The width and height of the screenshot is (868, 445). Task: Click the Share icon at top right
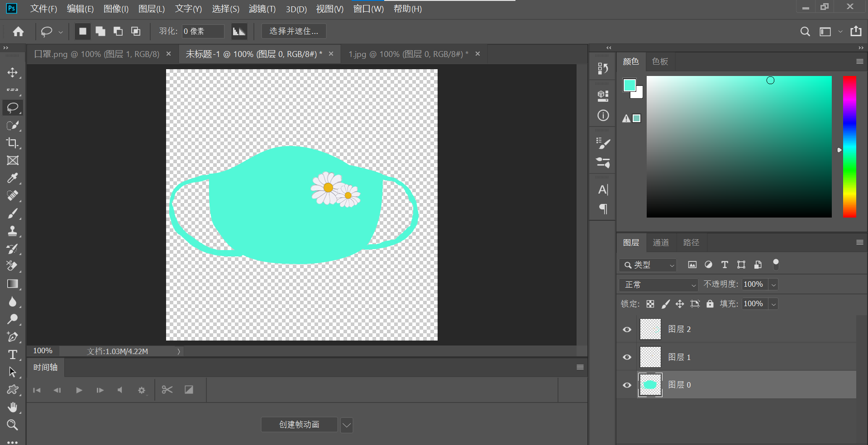[856, 31]
